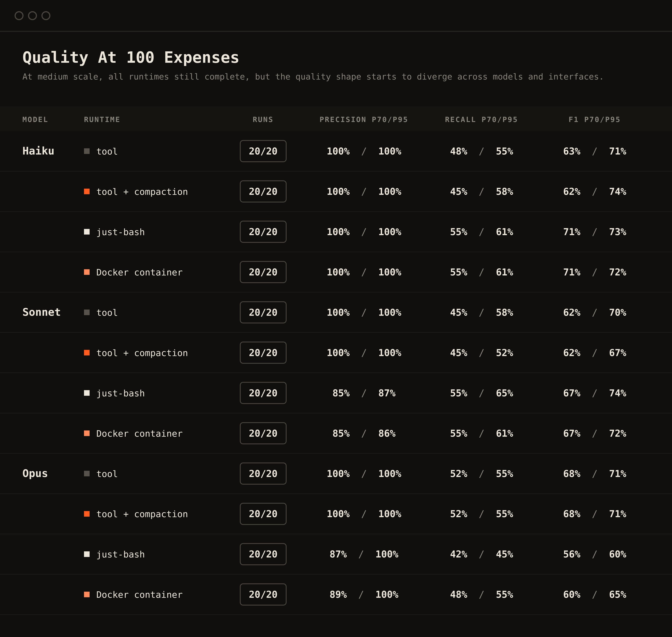Click the F1 P70/P95 column header
The height and width of the screenshot is (637, 672).
[x=595, y=119]
